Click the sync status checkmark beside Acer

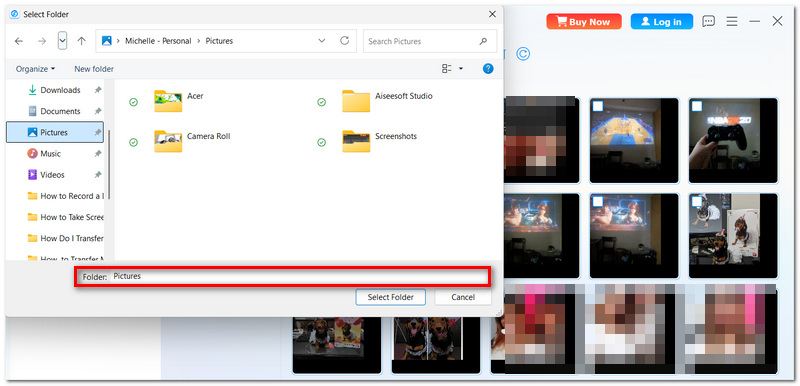133,102
